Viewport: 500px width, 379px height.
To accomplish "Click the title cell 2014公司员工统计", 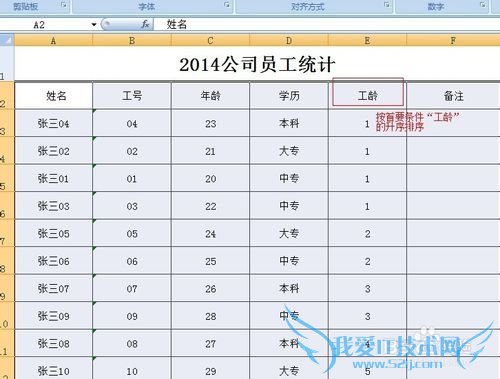I will point(257,64).
